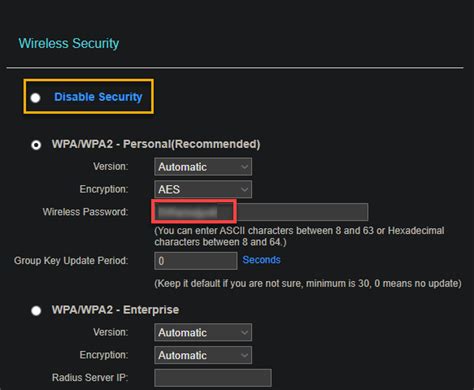The height and width of the screenshot is (390, 474).
Task: Select WPA/WPA2 - Personal radio button
Action: click(36, 145)
